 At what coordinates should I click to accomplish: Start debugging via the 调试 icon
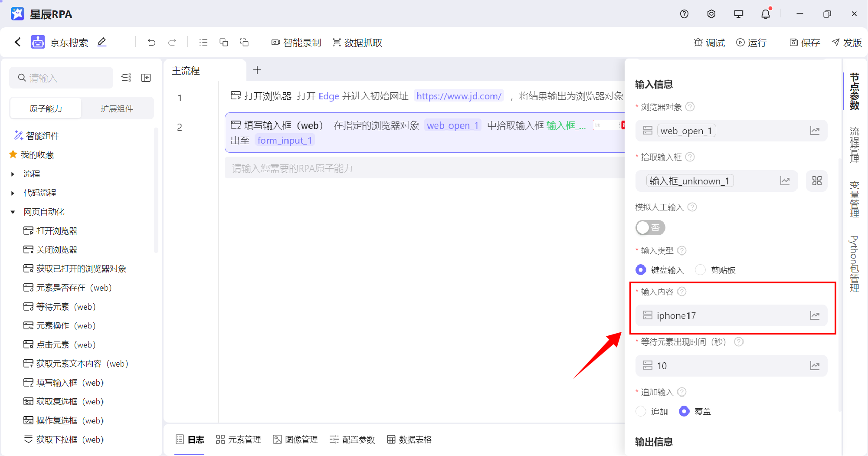tap(709, 42)
